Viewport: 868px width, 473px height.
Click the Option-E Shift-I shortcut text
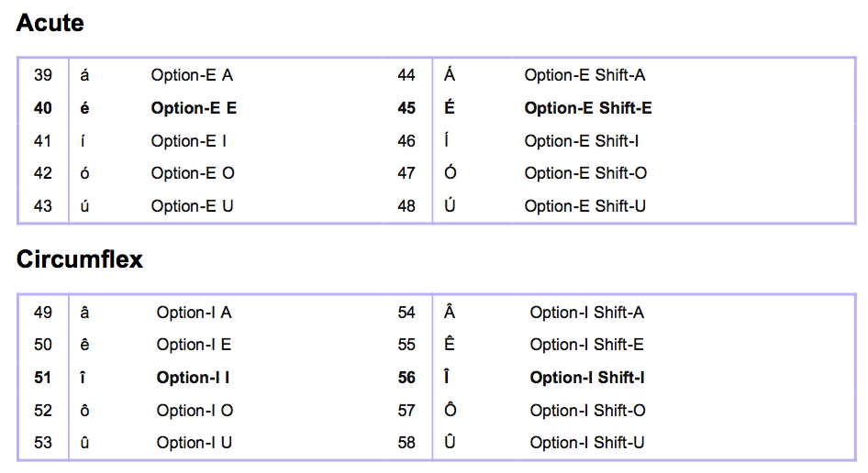pos(582,141)
